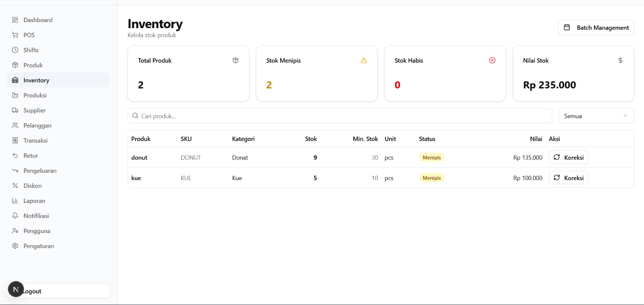Go to the Transaksi page

35,141
